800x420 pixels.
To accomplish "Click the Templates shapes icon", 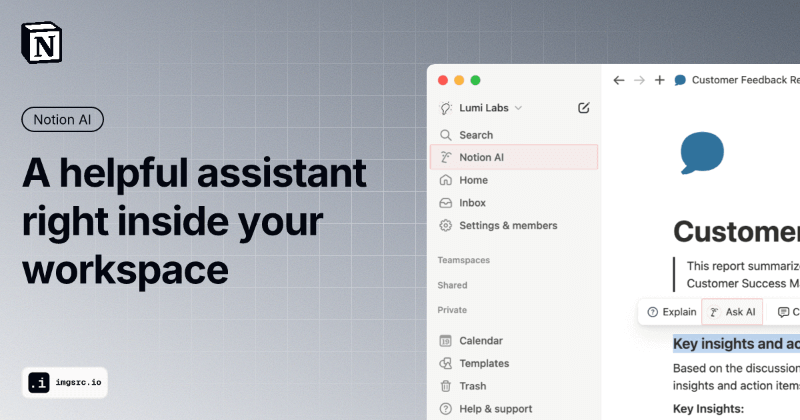I will (445, 363).
